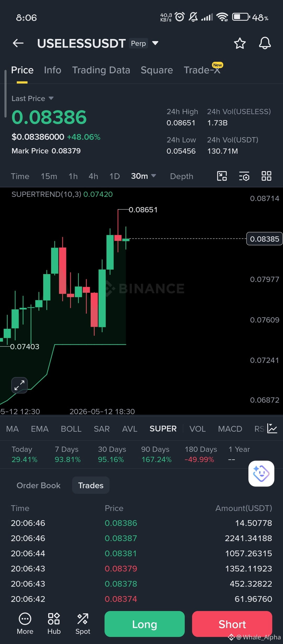Screen dimensions: 283x644
Task: Click the Today 29.41% performance value
Action: coord(24,459)
